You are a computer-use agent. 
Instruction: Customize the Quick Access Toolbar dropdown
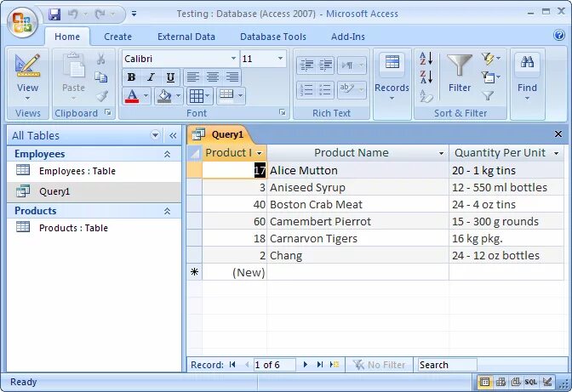[x=134, y=14]
